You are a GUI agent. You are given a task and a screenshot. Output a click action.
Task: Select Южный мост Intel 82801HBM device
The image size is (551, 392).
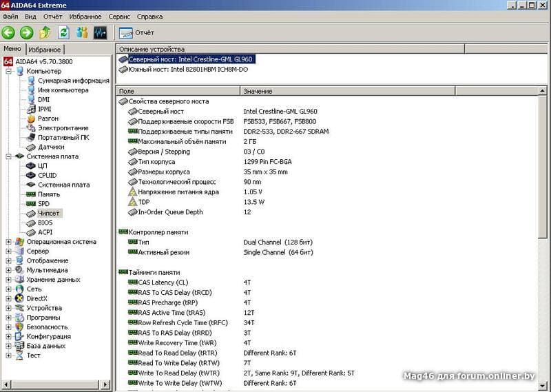coord(188,69)
